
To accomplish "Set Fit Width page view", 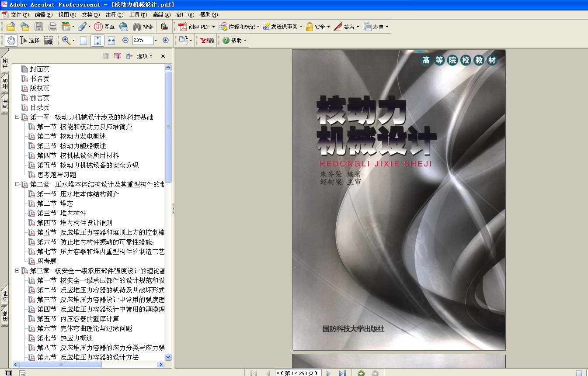I will (x=111, y=41).
